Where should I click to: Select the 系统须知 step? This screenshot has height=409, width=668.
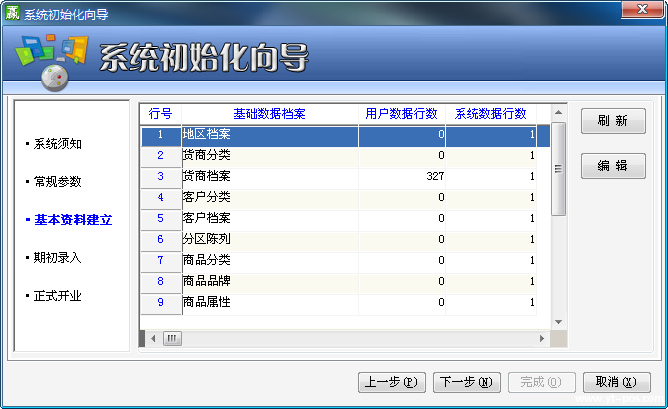(x=58, y=144)
